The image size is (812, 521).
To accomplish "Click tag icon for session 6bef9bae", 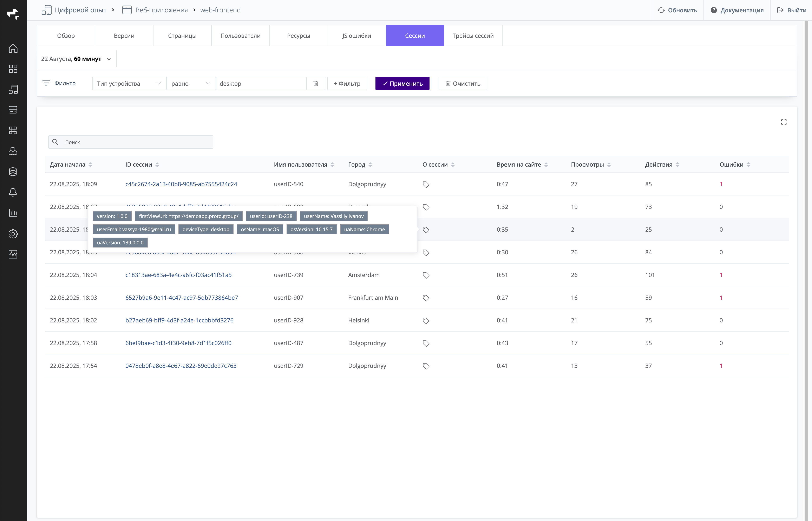I will click(426, 343).
